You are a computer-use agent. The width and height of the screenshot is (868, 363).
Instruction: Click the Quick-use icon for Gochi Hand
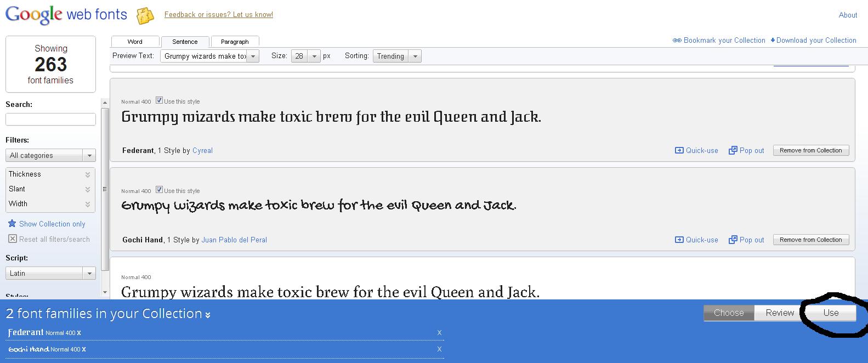(679, 240)
